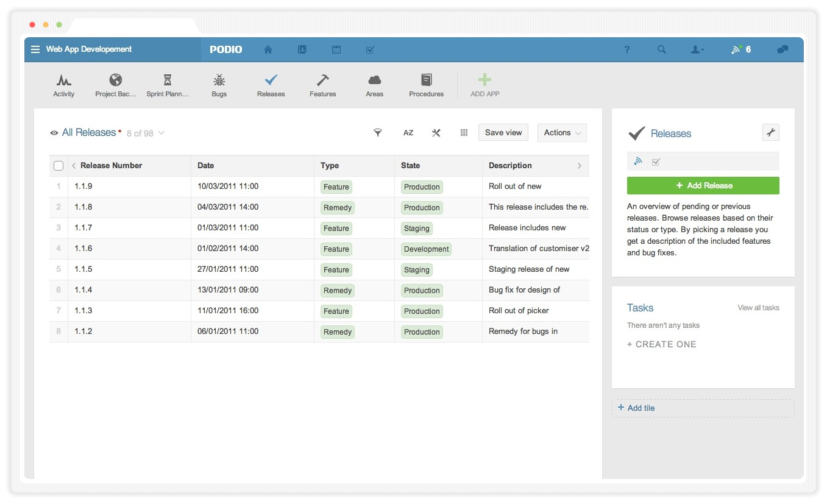
Task: Open the search magnifier in header
Action: coord(661,50)
